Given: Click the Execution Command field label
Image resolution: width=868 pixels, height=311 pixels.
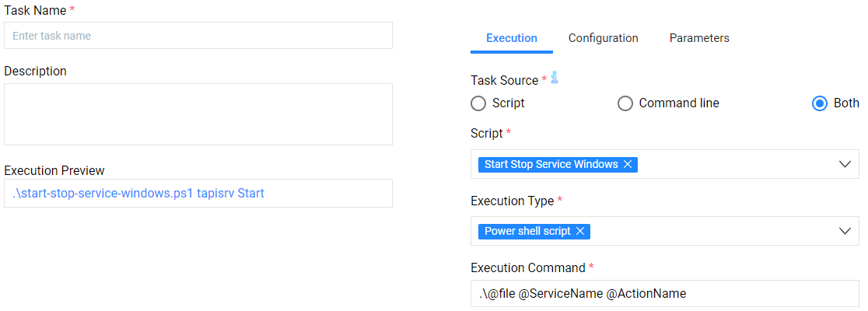Looking at the screenshot, I should (x=527, y=268).
